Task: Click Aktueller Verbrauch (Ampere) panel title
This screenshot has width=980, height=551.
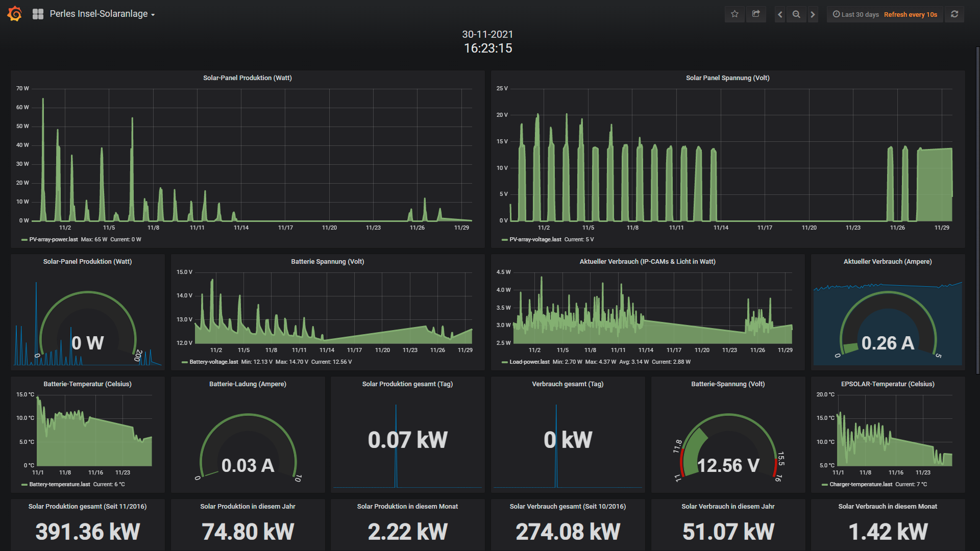Action: (x=887, y=262)
